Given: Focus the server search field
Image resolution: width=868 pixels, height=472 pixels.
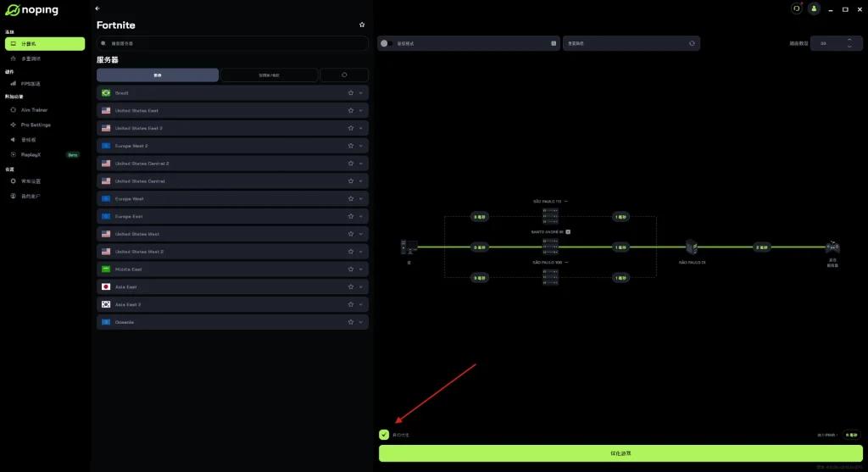Looking at the screenshot, I should tap(232, 43).
